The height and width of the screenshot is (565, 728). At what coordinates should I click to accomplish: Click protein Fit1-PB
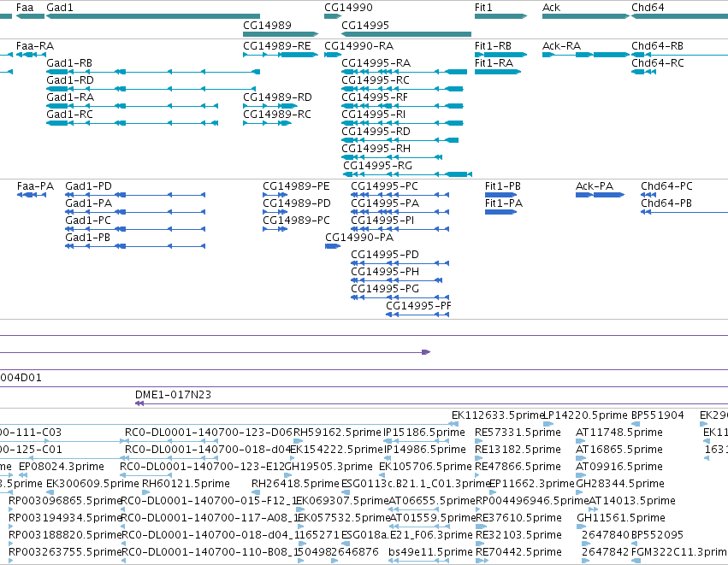click(501, 195)
